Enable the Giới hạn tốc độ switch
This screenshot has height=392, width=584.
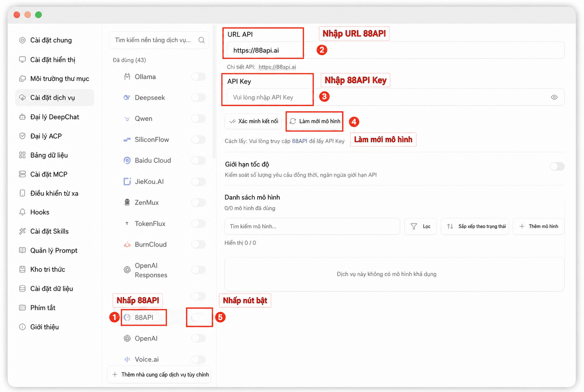[557, 166]
